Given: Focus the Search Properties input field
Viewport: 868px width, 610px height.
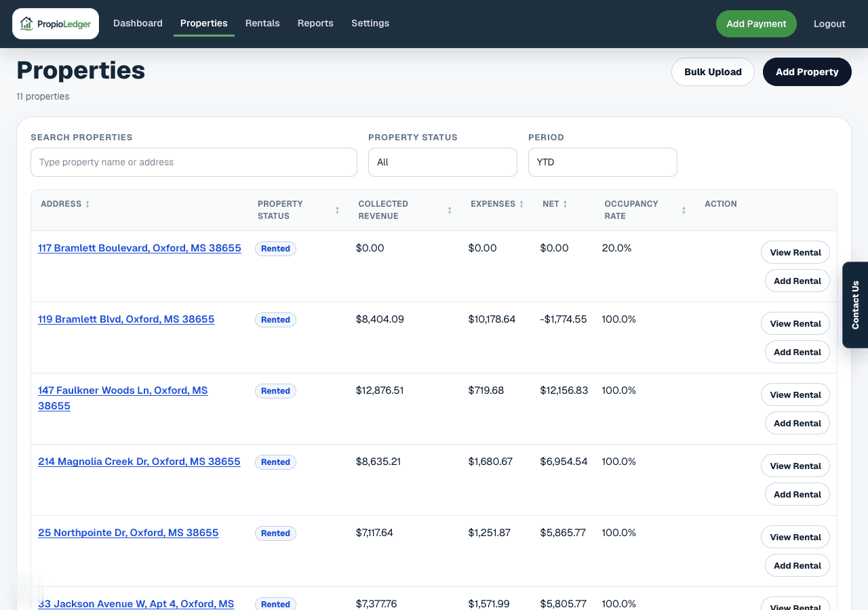Looking at the screenshot, I should click(x=194, y=163).
